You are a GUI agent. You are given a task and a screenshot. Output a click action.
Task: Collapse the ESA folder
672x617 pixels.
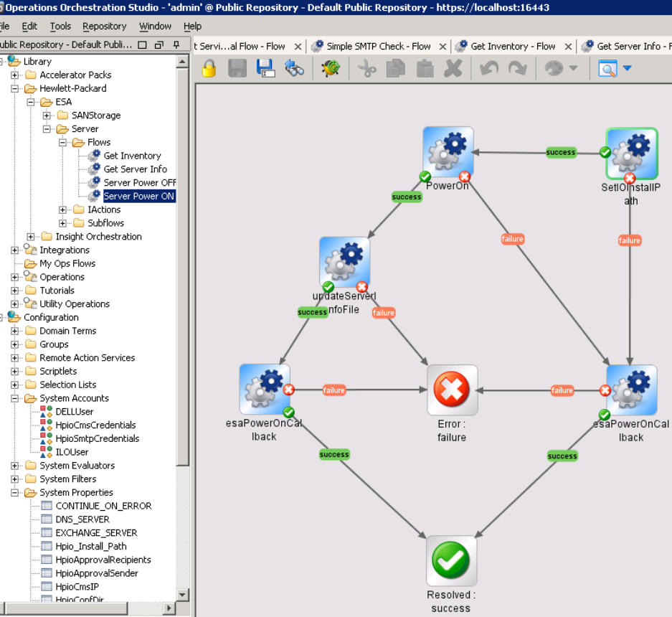tap(30, 102)
